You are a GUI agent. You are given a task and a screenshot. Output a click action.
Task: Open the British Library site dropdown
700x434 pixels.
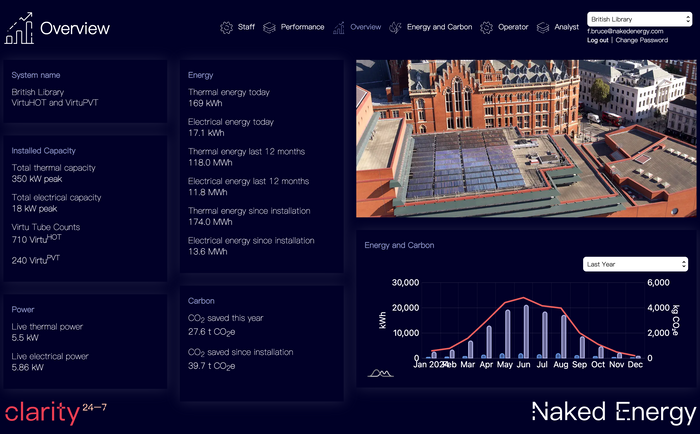pyautogui.click(x=639, y=19)
